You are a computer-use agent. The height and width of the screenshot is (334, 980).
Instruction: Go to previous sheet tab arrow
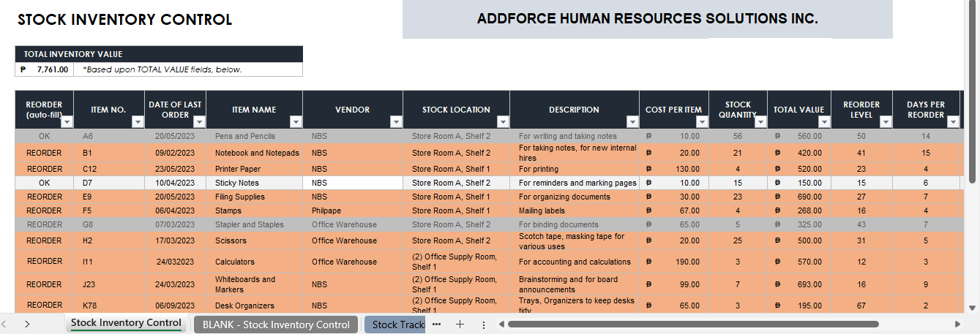(4, 324)
